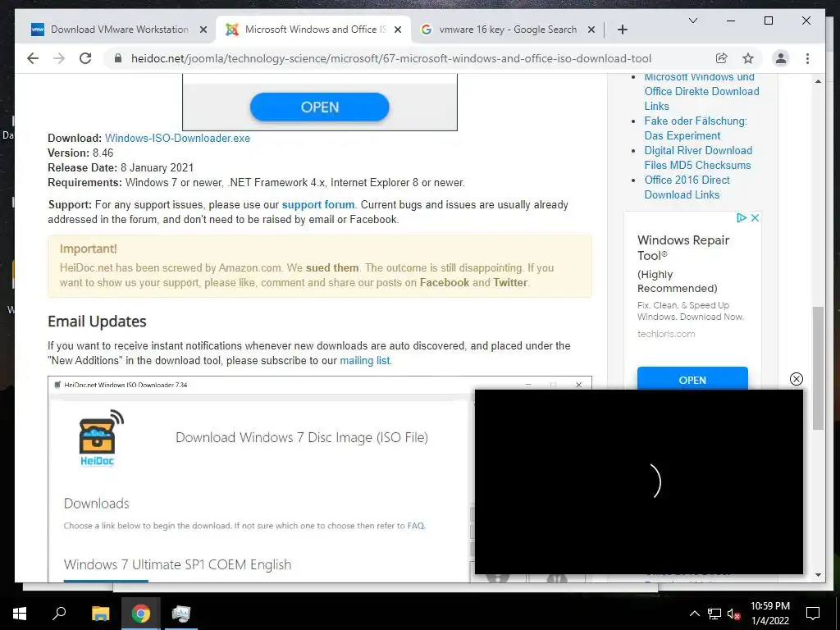
Task: Open Microsoft Windows und Office Direkte Download Links
Action: 701,91
